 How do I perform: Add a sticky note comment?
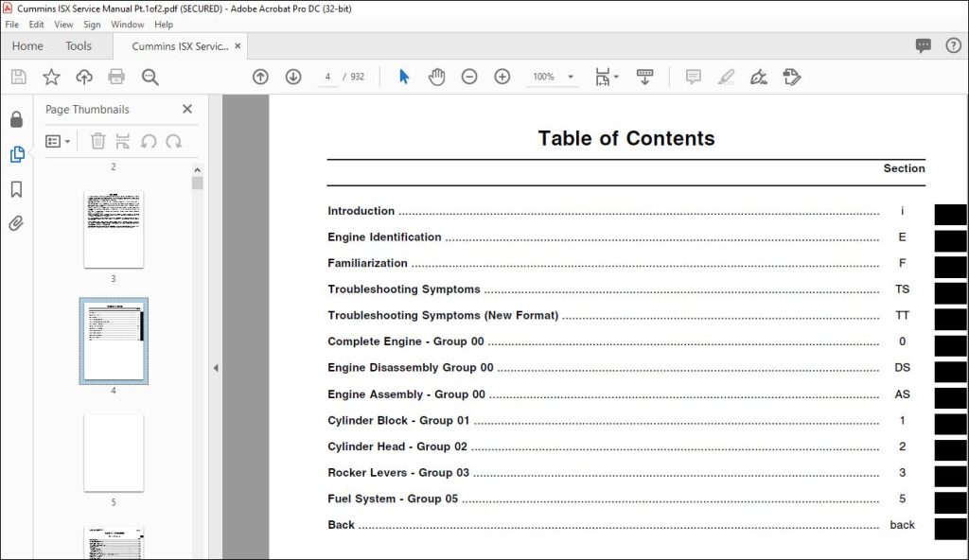pos(694,77)
